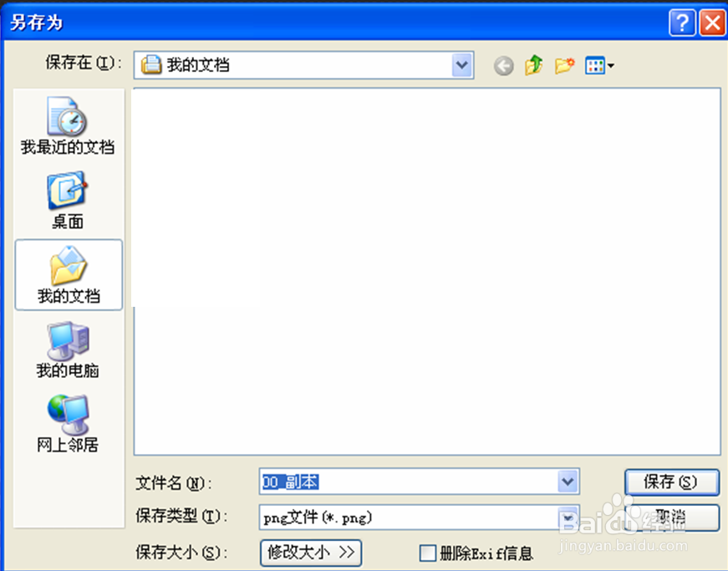Enable the 删除Exif信息 checkbox

tap(427, 553)
